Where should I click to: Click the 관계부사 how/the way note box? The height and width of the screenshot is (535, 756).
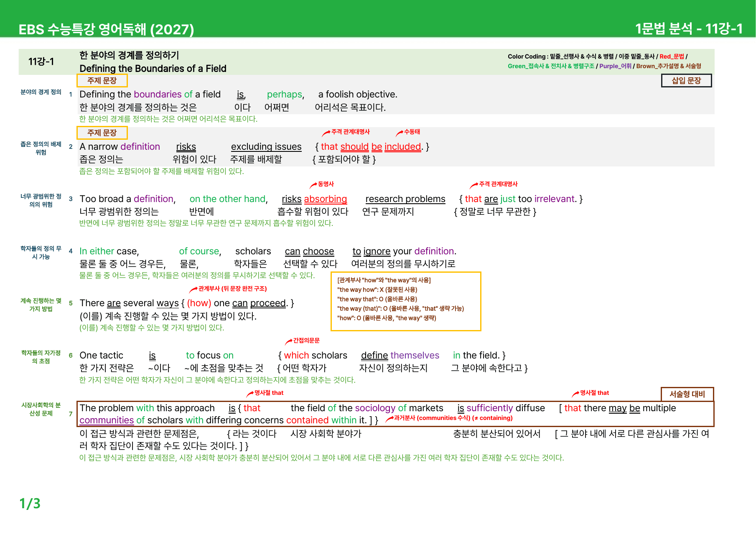coord(406,301)
